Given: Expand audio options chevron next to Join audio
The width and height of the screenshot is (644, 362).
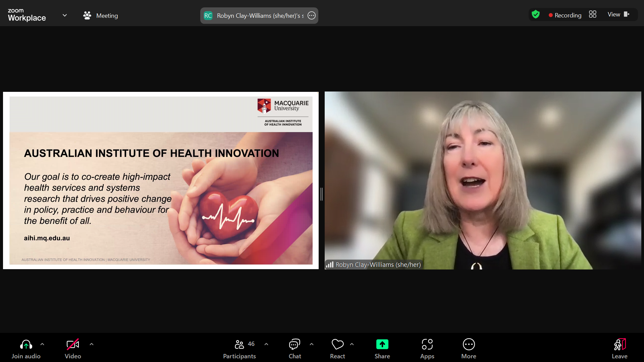Looking at the screenshot, I should point(42,344).
